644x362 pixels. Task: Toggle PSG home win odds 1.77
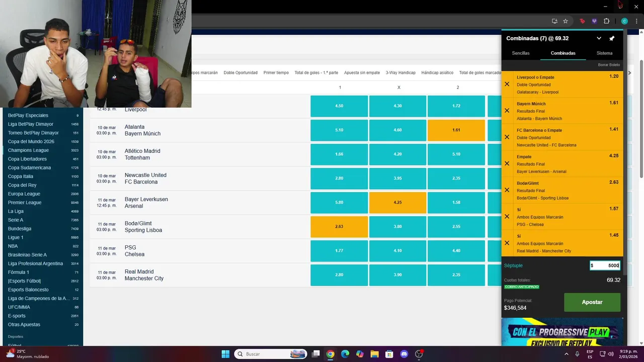[339, 251]
